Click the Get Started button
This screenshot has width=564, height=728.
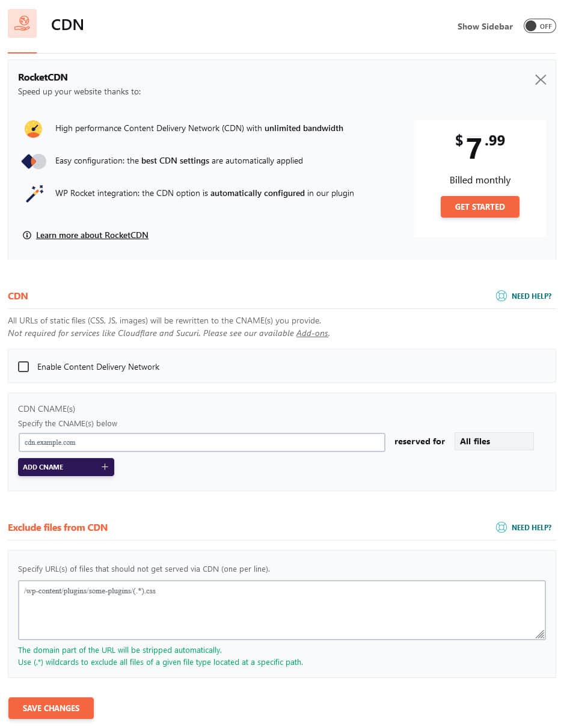480,207
